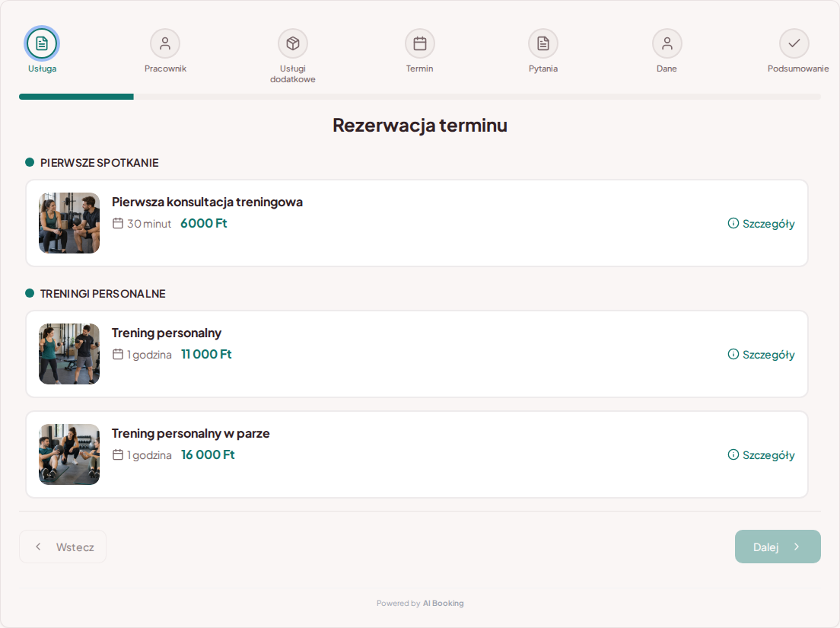Image resolution: width=840 pixels, height=628 pixels.
Task: Click calendar icon in Trening personalny row
Action: pyautogui.click(x=118, y=354)
